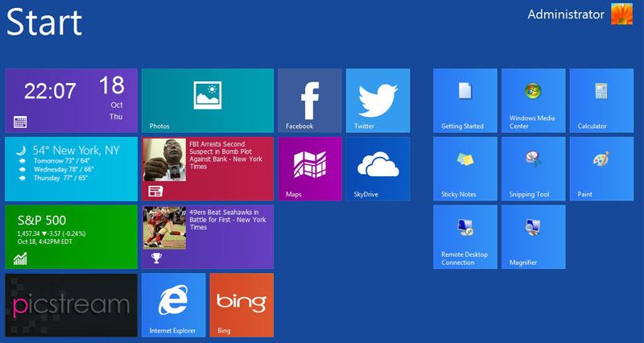644x343 pixels.
Task: Open the Calculator app
Action: coord(601,101)
